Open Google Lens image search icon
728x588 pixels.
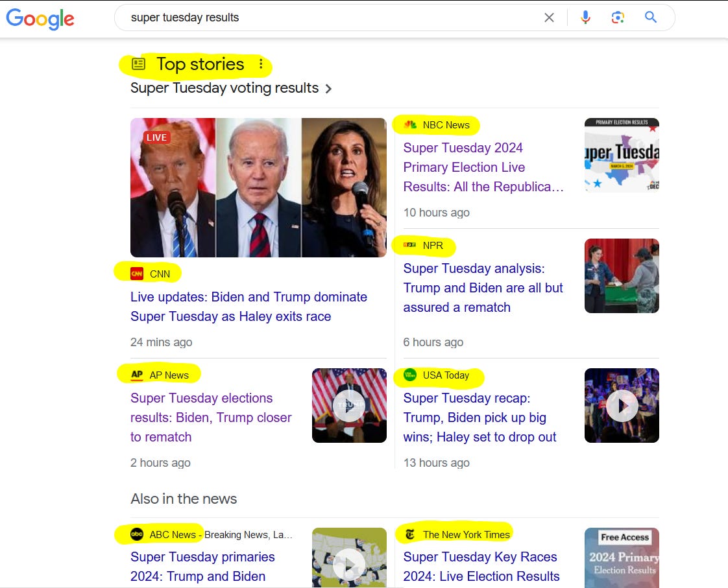click(x=618, y=18)
